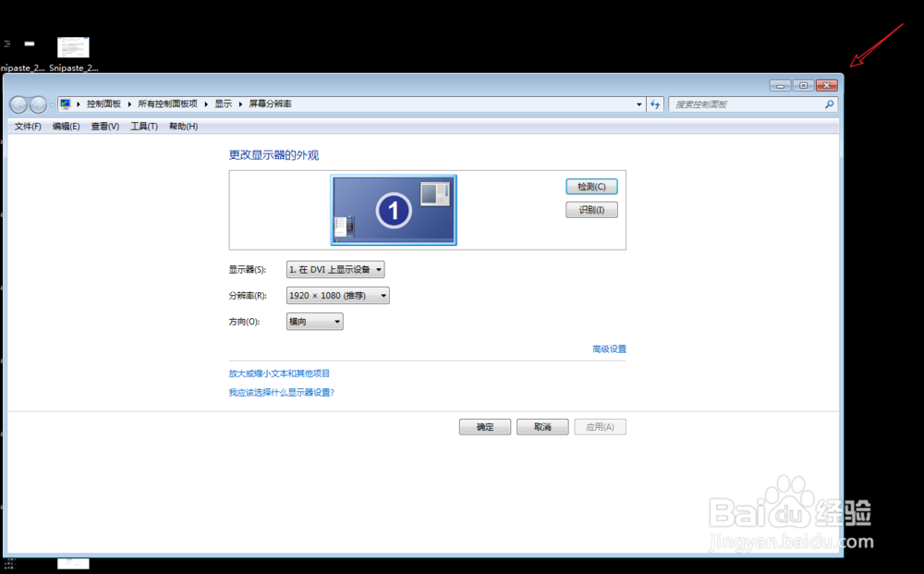Select 显示 in the breadcrumb path
Image resolution: width=924 pixels, height=574 pixels.
pos(223,104)
